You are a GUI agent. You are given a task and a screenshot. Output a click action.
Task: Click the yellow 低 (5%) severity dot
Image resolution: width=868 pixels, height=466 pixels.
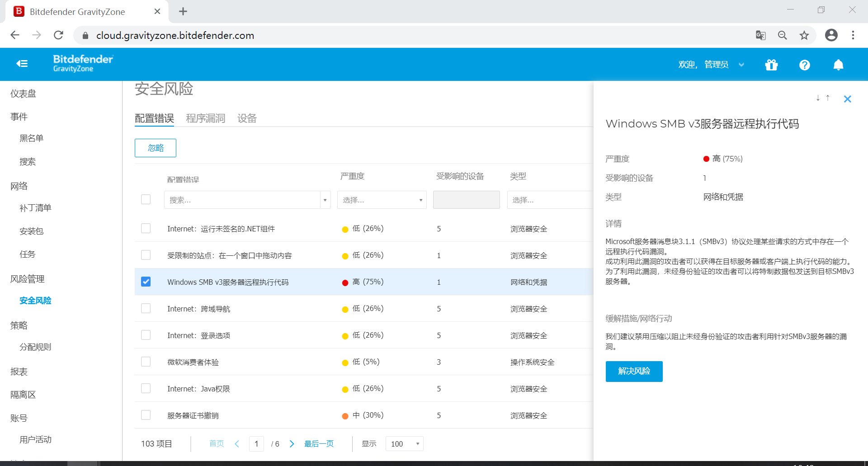pyautogui.click(x=345, y=362)
